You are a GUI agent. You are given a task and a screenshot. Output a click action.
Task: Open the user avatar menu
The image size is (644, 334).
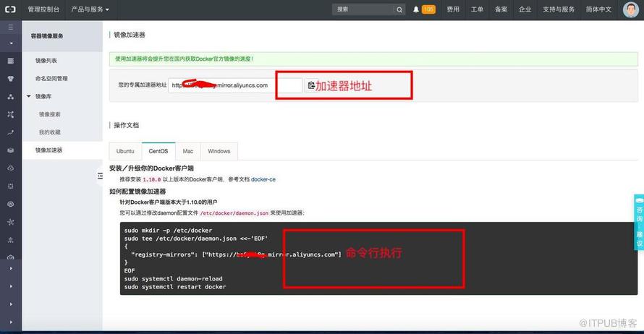631,9
